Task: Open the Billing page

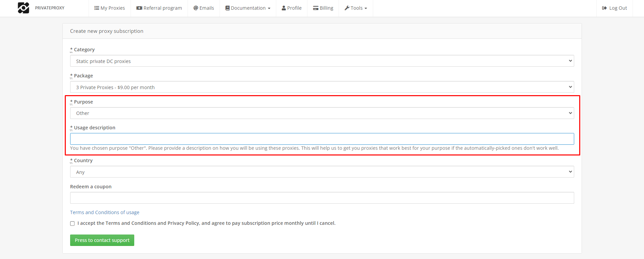Action: pyautogui.click(x=323, y=8)
